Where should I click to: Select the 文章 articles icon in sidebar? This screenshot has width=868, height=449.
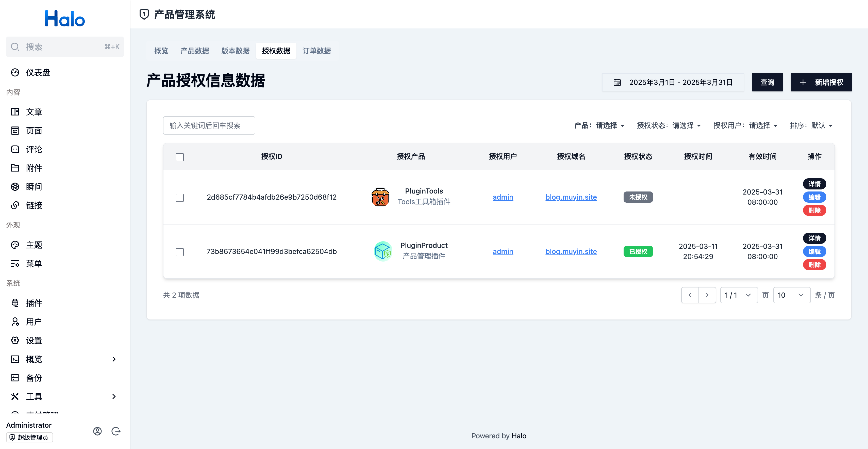pos(15,111)
